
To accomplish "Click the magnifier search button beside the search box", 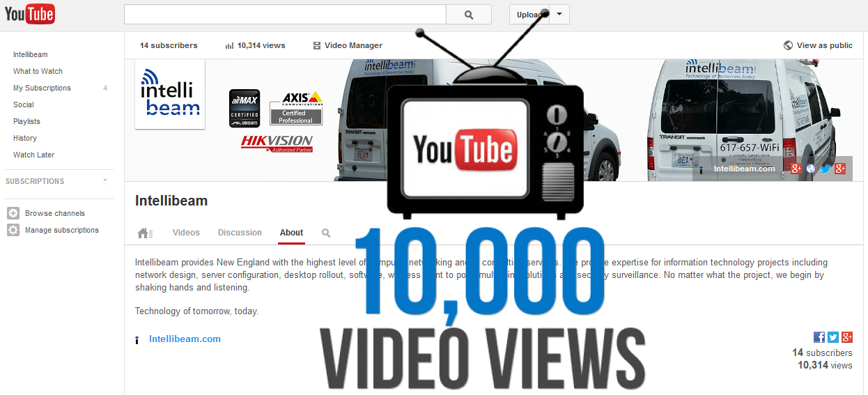I will coord(469,15).
